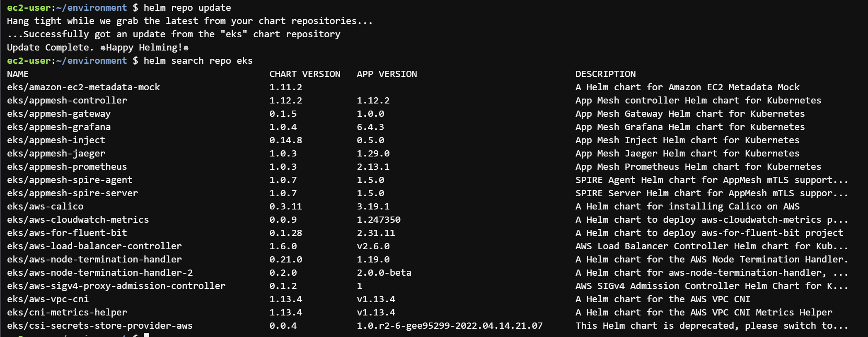Click app version 1.29.0
Viewport: 868px width, 337px height.
pyautogui.click(x=373, y=154)
